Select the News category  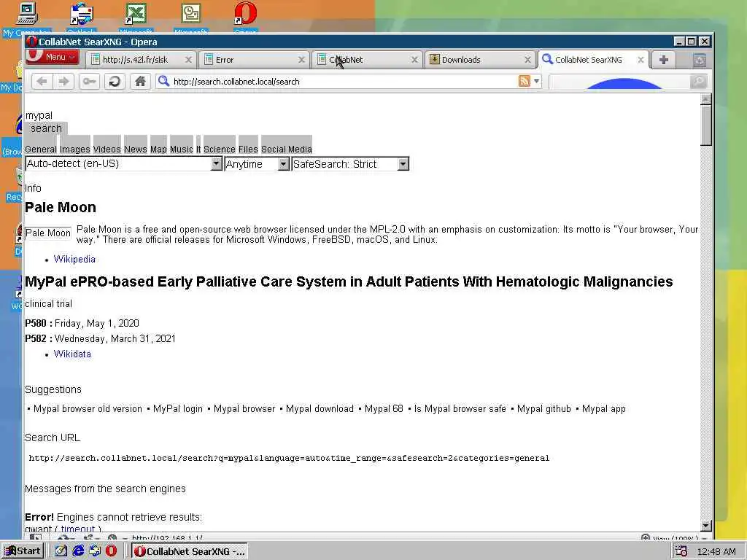click(x=135, y=149)
